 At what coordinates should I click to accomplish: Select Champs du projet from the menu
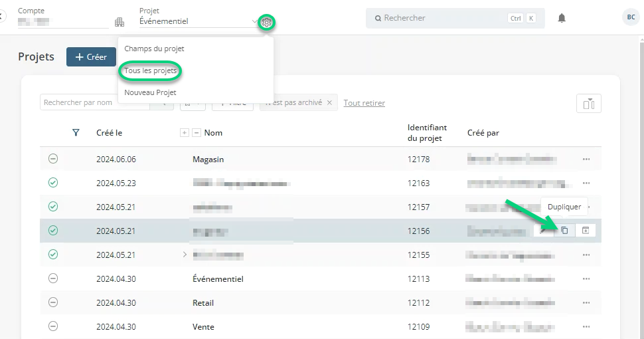[x=155, y=49]
